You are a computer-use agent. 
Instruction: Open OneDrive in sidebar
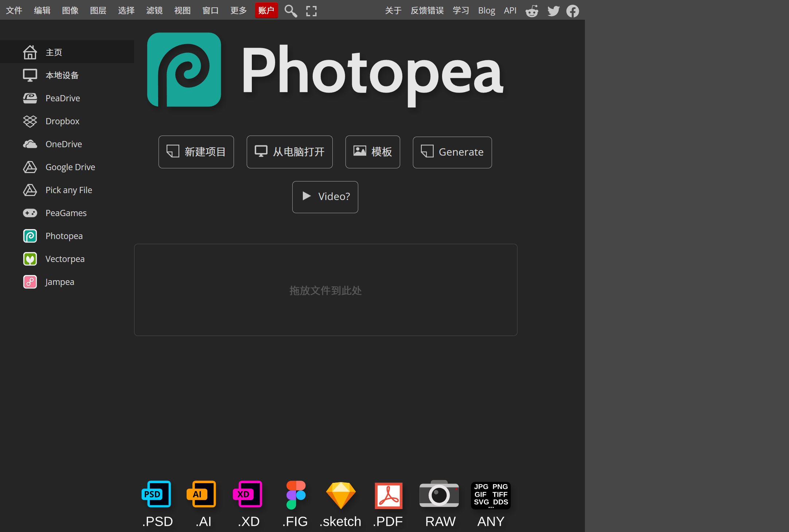[67, 144]
